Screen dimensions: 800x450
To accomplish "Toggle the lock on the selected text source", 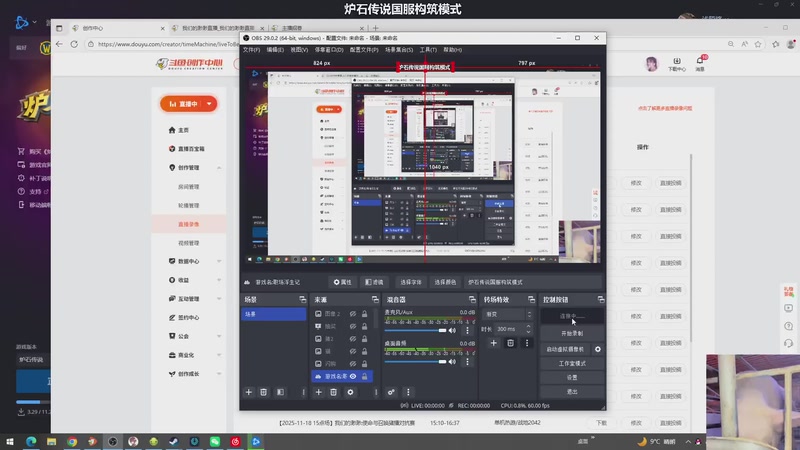I will click(364, 376).
